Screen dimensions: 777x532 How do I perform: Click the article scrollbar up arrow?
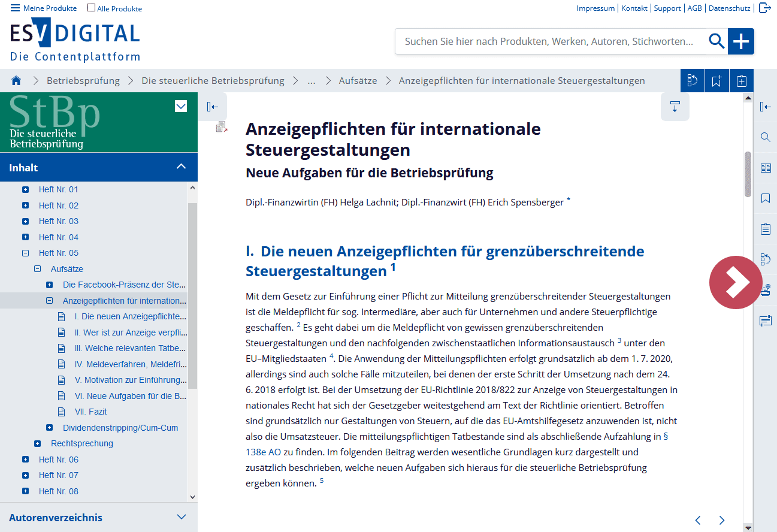[x=748, y=97]
